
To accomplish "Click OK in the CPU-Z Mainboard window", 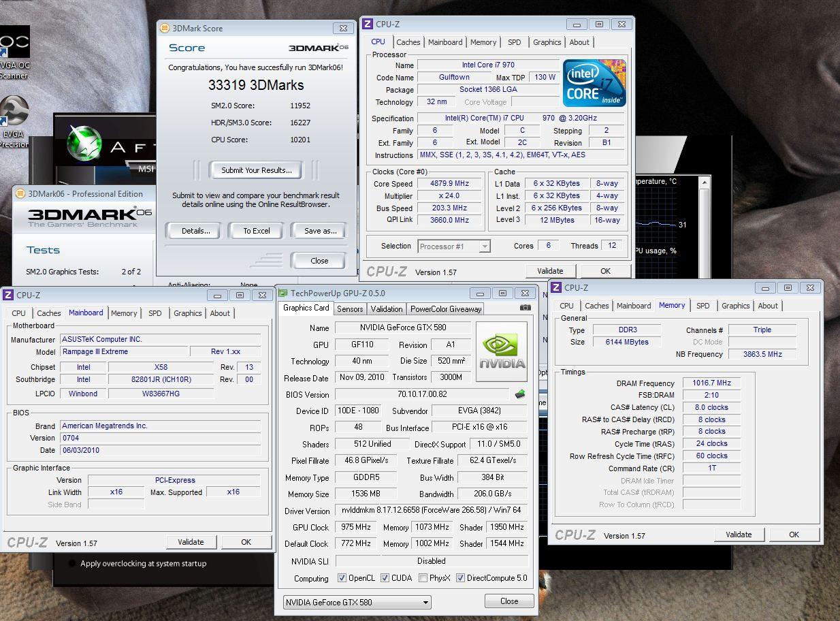I will point(246,542).
